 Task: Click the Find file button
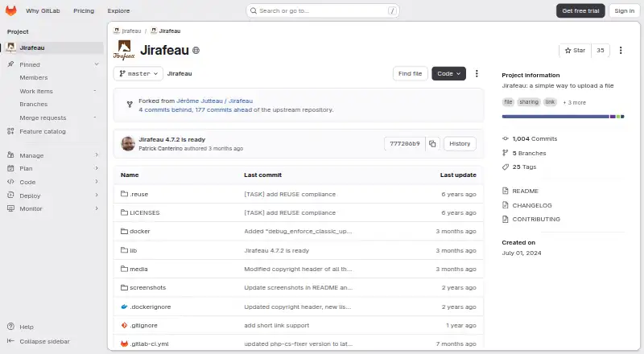tap(410, 73)
